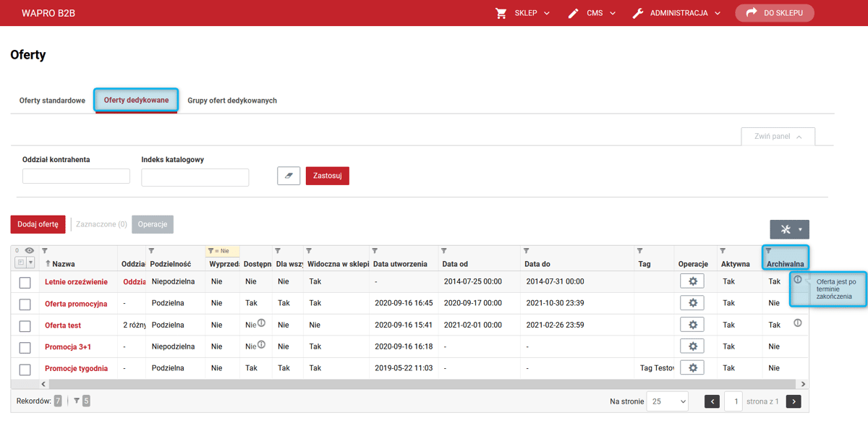Click info icon next to Nie in Oferta test row
Image resolution: width=868 pixels, height=426 pixels.
tap(261, 323)
